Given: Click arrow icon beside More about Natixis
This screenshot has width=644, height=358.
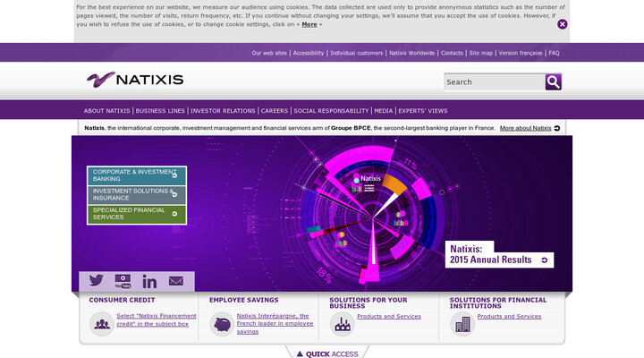Looking at the screenshot, I should (x=557, y=128).
